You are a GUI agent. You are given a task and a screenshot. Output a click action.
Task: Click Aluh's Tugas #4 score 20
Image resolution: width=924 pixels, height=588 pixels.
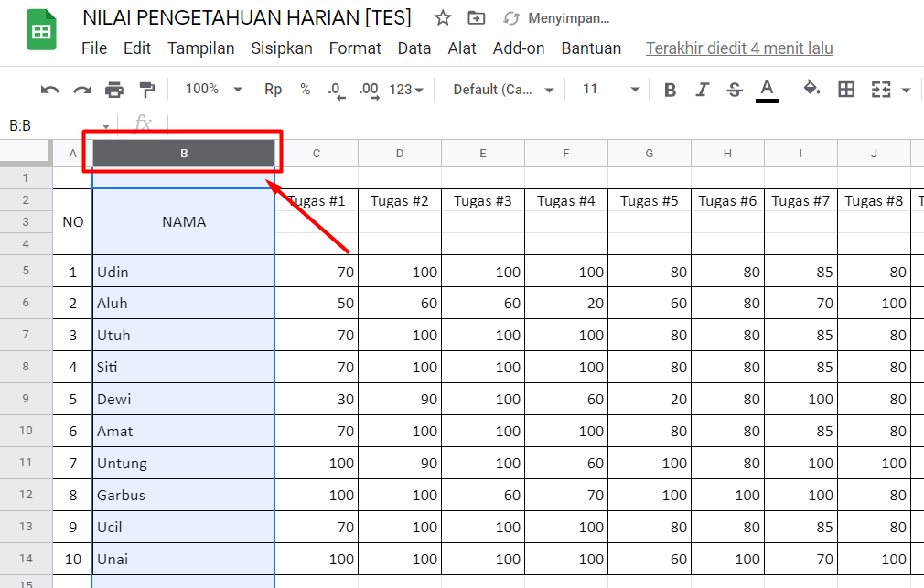tap(565, 304)
